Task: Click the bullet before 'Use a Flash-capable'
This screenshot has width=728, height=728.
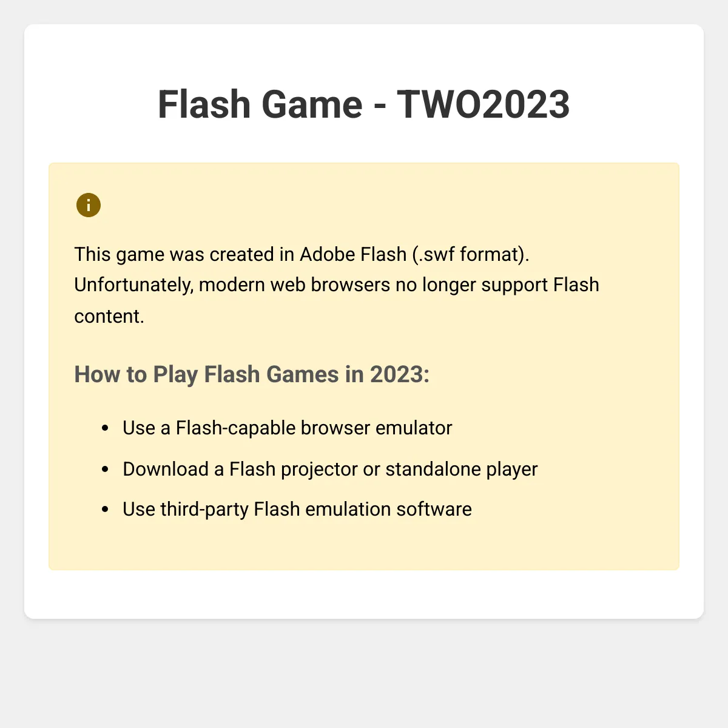Action: coord(106,428)
